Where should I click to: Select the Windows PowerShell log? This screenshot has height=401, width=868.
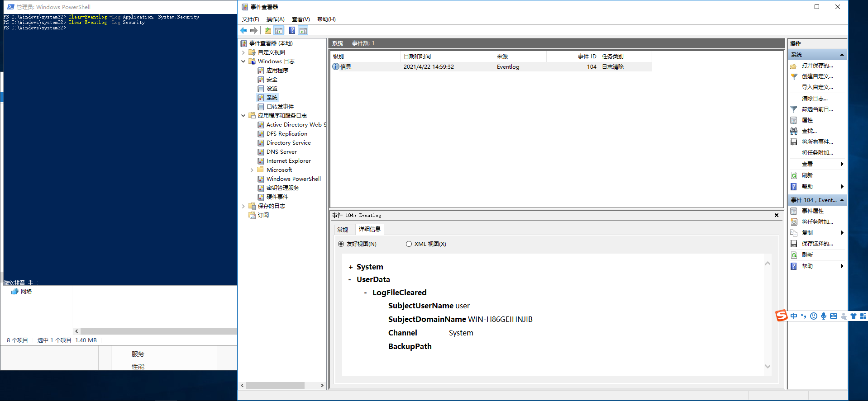293,179
